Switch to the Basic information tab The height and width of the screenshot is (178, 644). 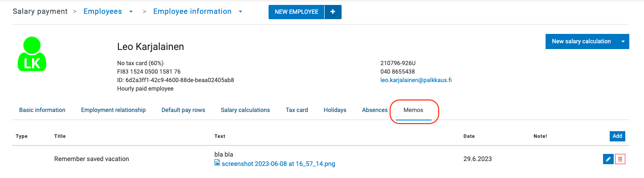tap(42, 110)
